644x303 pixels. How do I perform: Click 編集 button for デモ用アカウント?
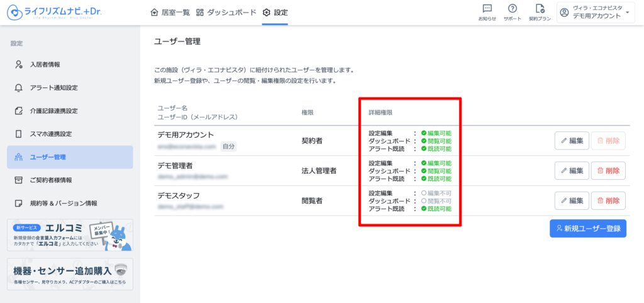571,141
